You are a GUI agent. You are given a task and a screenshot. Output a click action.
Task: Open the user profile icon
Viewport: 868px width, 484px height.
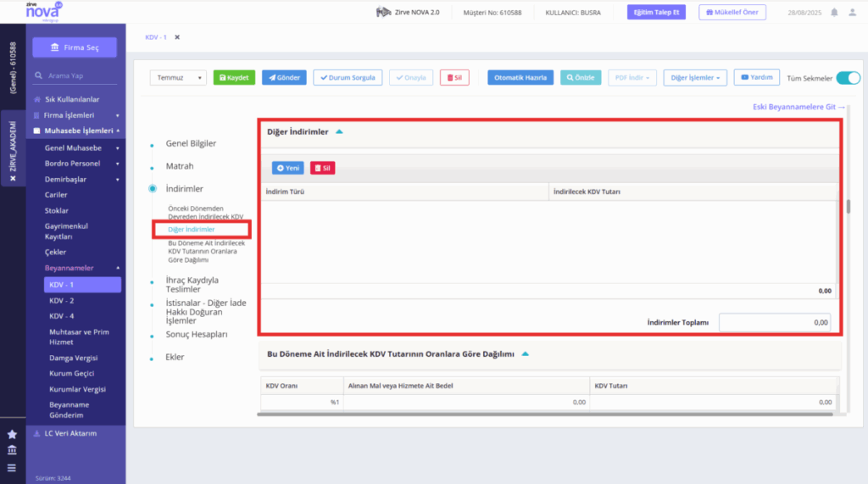(853, 12)
